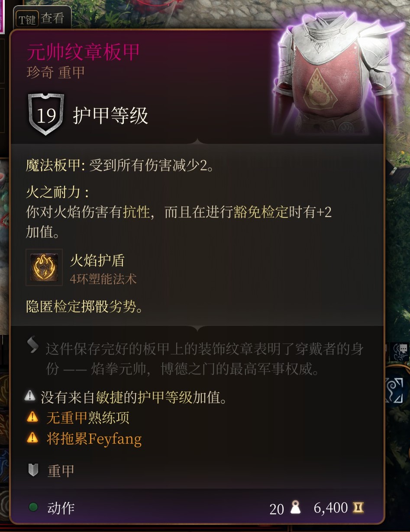Click the orange warning icon beside 将拖累Feyfang
This screenshot has height=532, width=410.
coord(32,438)
